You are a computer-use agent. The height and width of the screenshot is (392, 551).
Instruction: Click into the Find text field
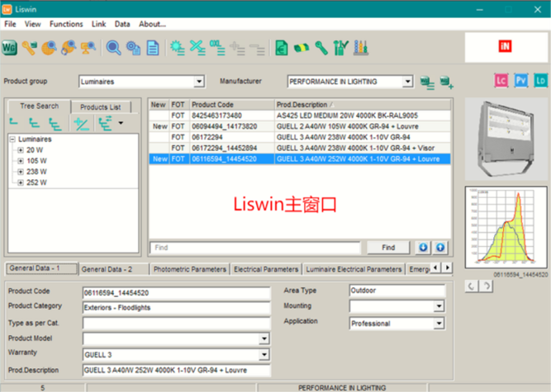(x=255, y=248)
